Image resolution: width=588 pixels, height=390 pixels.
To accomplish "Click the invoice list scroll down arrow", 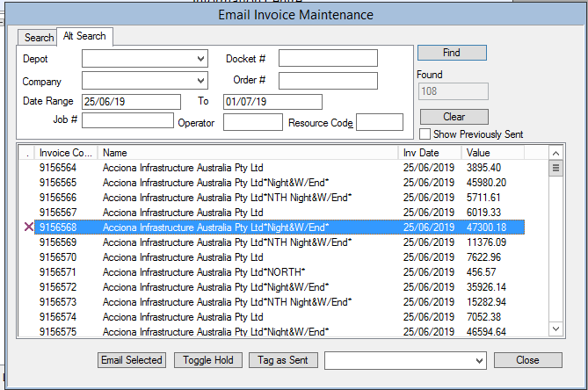I will 555,329.
